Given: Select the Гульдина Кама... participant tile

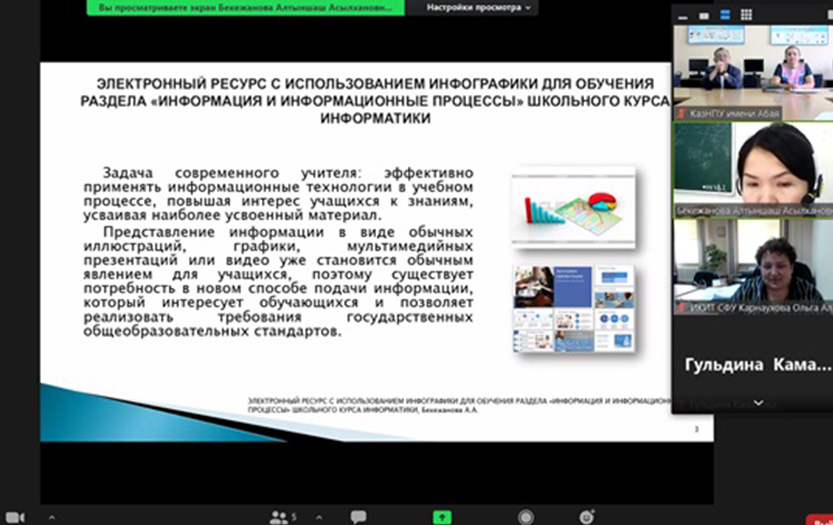Looking at the screenshot, I should [x=752, y=366].
